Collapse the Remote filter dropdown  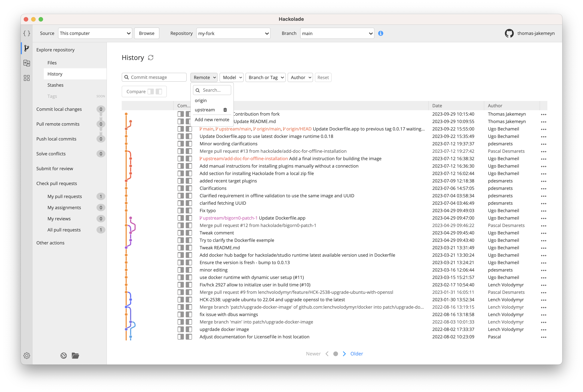click(204, 78)
